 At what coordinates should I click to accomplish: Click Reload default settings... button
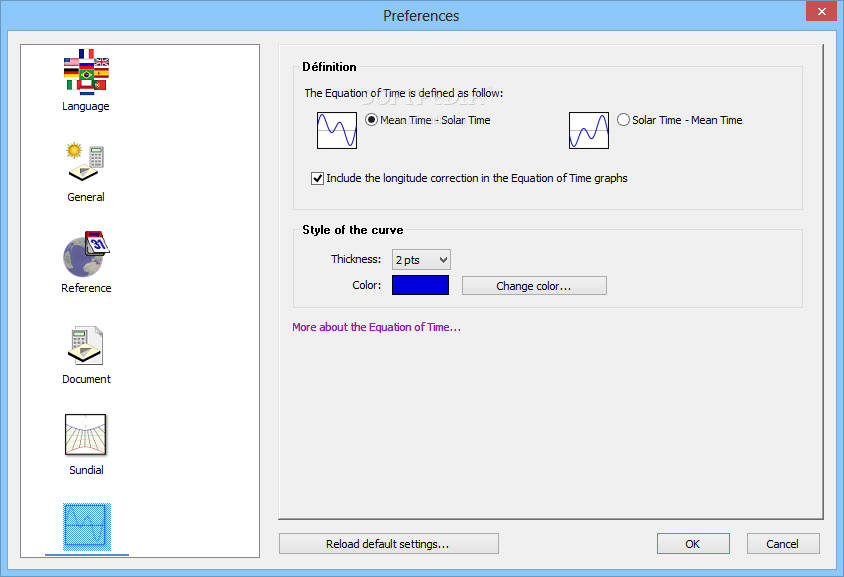point(389,544)
